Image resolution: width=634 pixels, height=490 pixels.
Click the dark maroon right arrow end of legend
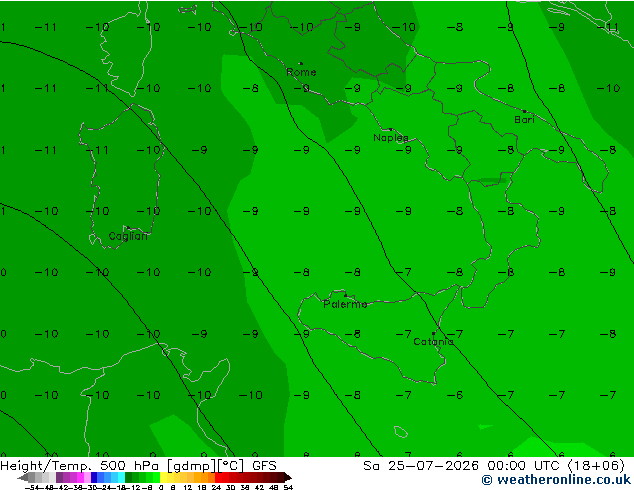288,477
